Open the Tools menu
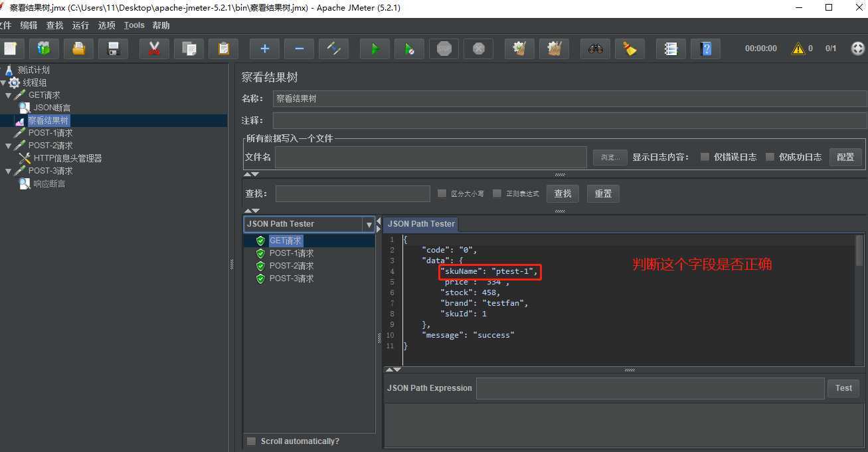This screenshot has width=868, height=452. (134, 25)
